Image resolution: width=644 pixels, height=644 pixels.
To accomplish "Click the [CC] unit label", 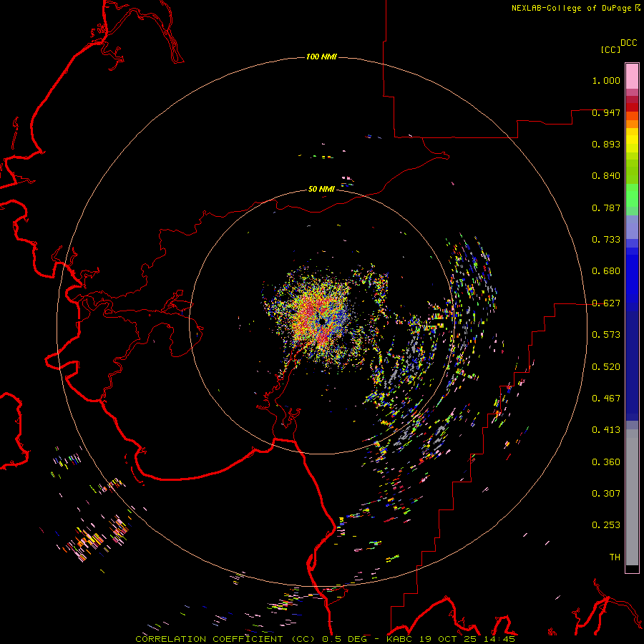I will click(x=611, y=49).
